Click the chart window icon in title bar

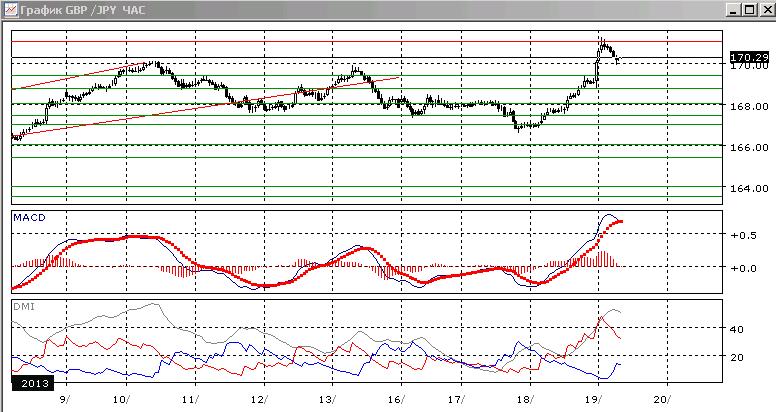[10, 9]
